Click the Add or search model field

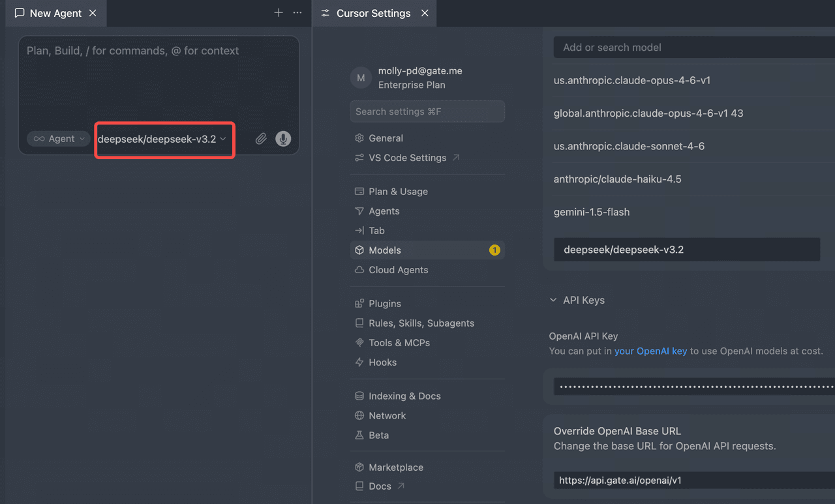(x=694, y=47)
